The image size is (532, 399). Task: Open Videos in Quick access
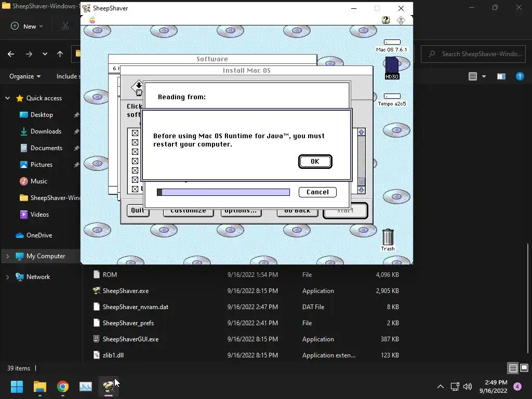[39, 215]
